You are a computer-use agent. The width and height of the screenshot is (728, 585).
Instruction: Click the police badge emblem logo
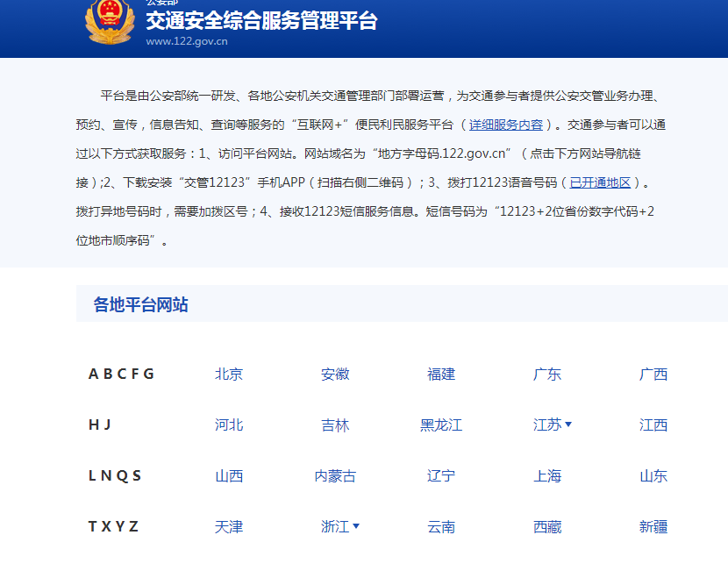(110, 21)
